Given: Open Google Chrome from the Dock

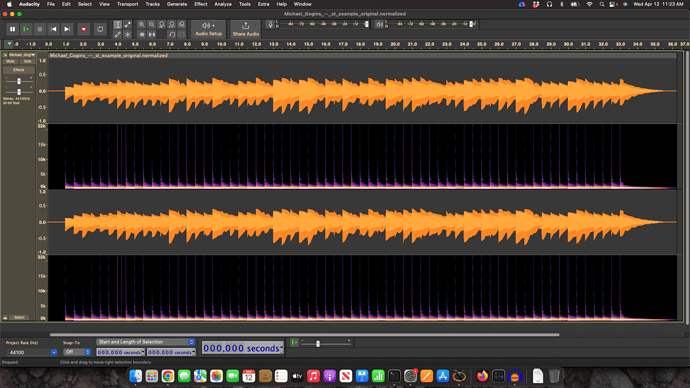Looking at the screenshot, I should [168, 376].
